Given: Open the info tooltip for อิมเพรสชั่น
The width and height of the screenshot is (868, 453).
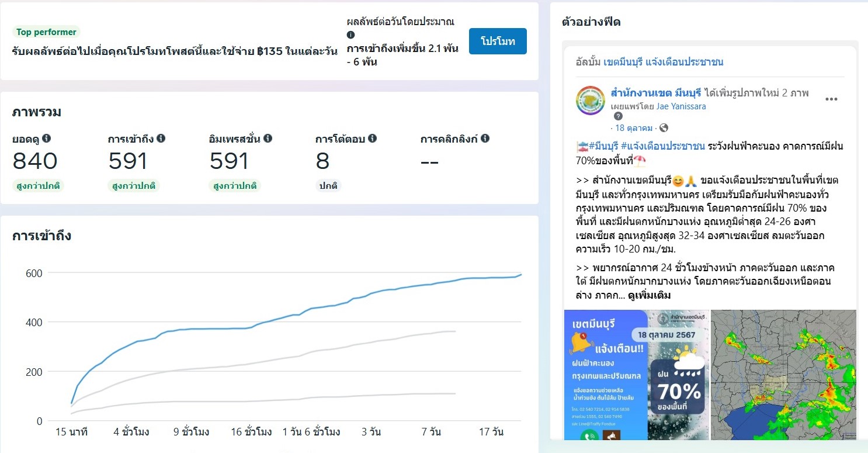Looking at the screenshot, I should click(268, 139).
